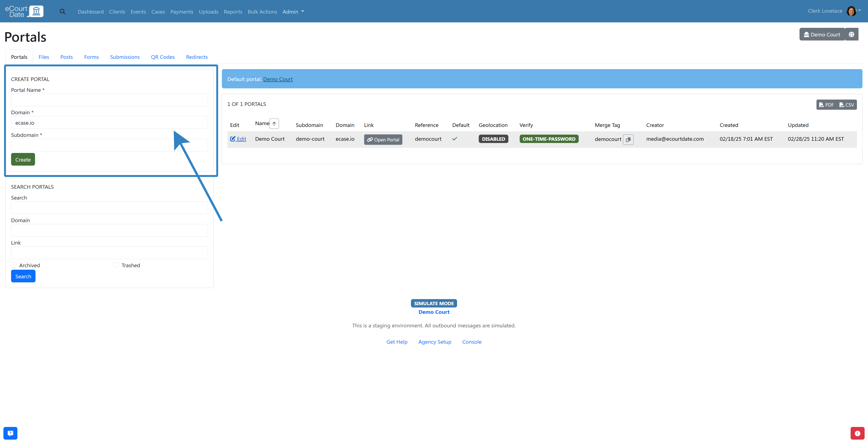
Task: Open the help chat icon
Action: click(10, 433)
